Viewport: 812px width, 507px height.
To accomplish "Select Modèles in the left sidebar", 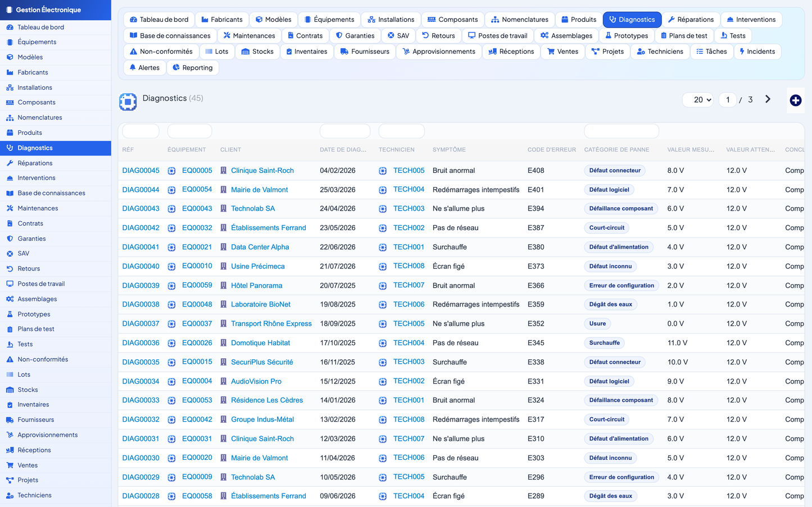I will (x=56, y=57).
